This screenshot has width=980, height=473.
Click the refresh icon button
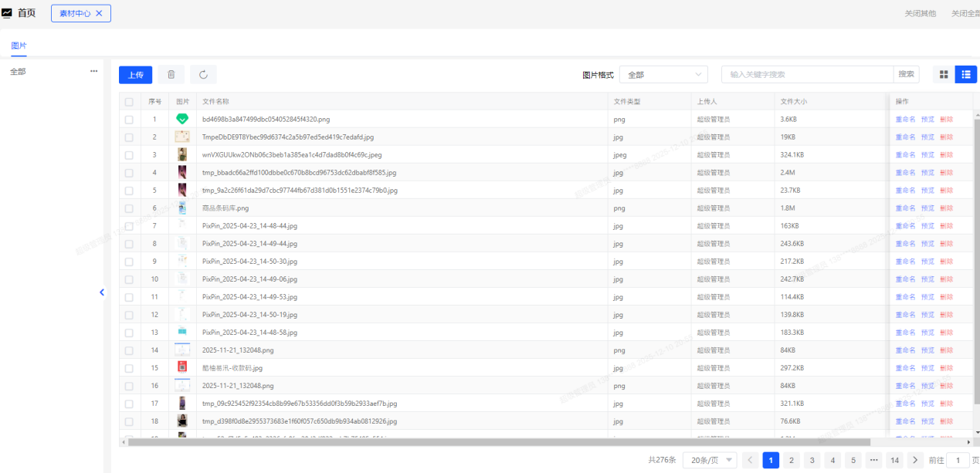203,75
